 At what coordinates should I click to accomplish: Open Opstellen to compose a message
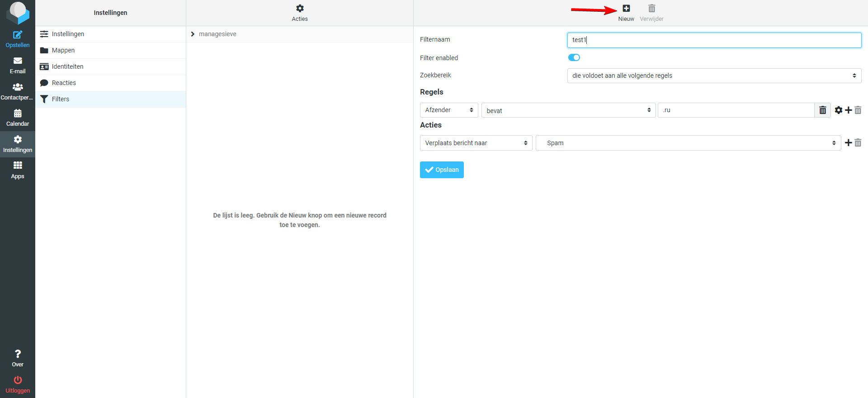18,39
